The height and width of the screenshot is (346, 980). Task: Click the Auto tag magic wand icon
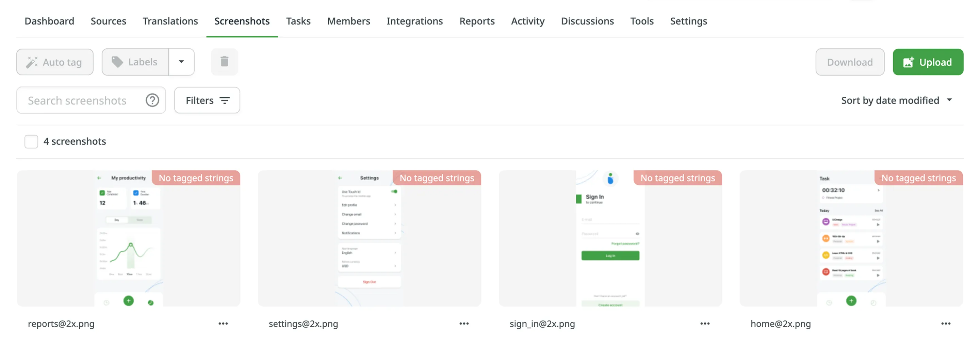pos(32,62)
